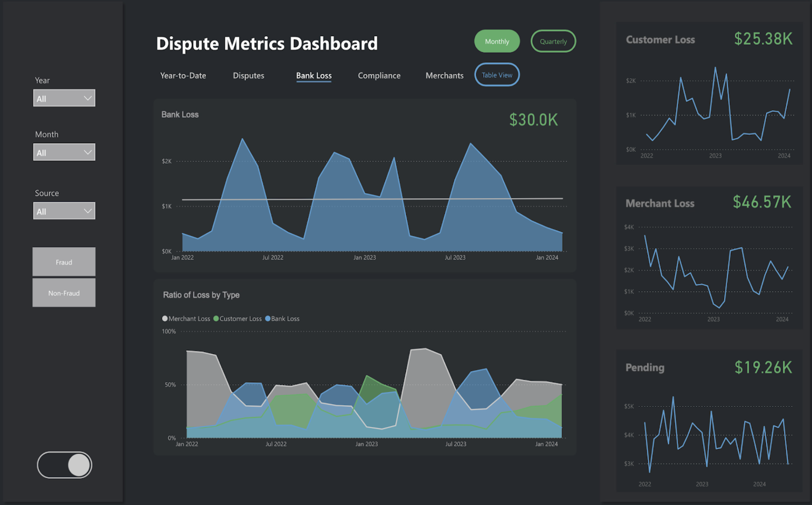Filter data by Fraud
This screenshot has width=812, height=505.
coord(64,262)
